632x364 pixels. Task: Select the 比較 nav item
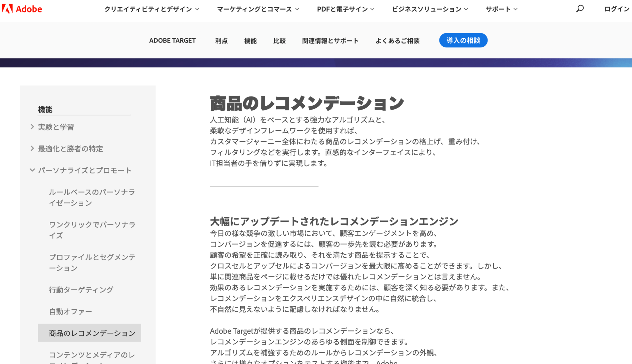tap(279, 41)
